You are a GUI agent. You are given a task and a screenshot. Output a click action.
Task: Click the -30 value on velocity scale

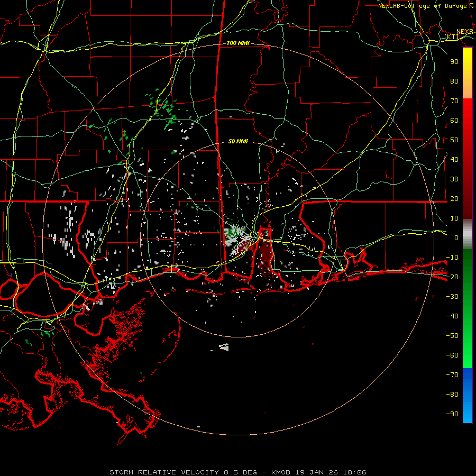(452, 297)
